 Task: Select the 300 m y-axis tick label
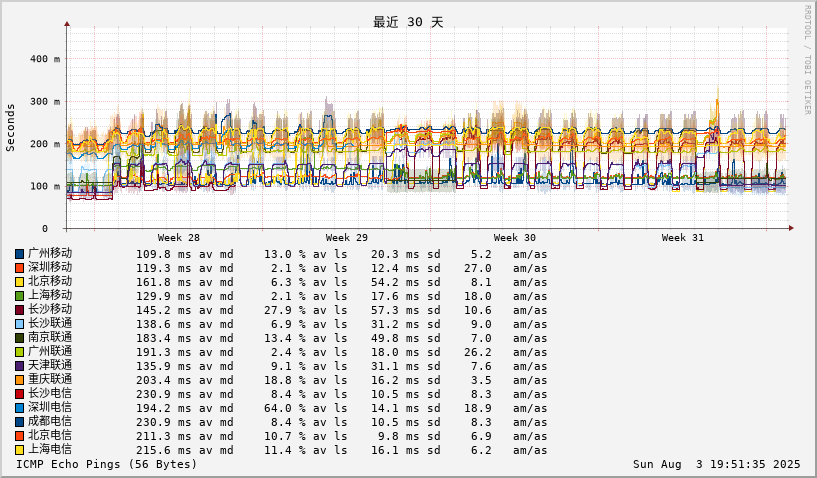pos(45,102)
